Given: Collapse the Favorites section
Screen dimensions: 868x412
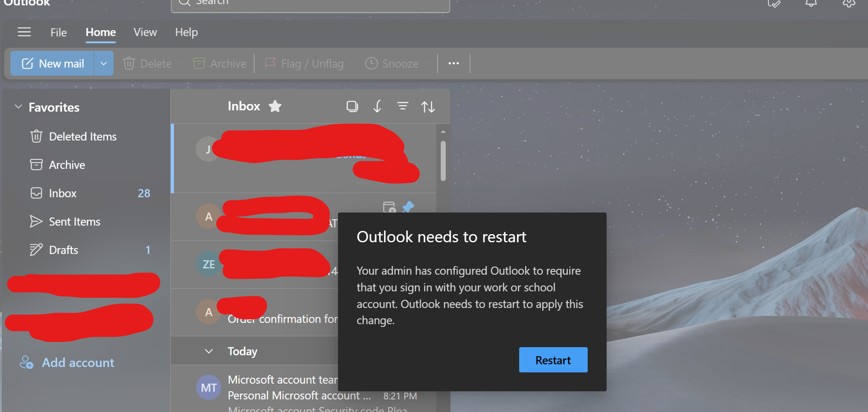Looking at the screenshot, I should click(18, 107).
